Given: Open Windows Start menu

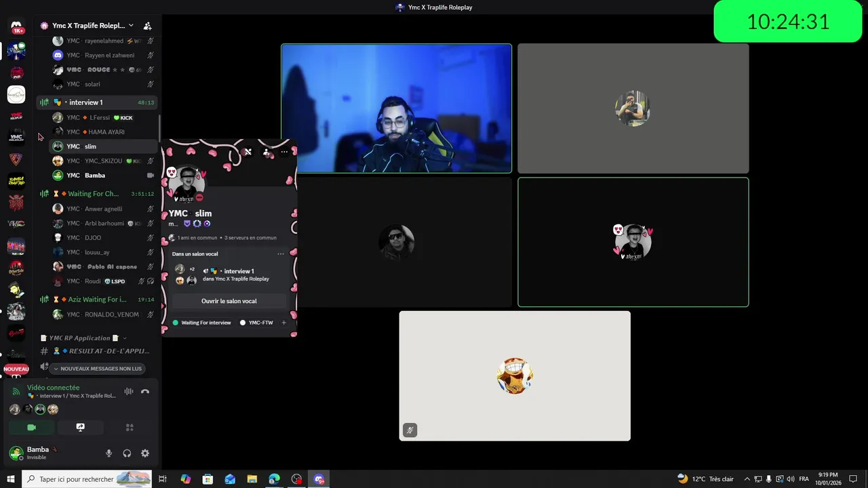Looking at the screenshot, I should coord(10,479).
